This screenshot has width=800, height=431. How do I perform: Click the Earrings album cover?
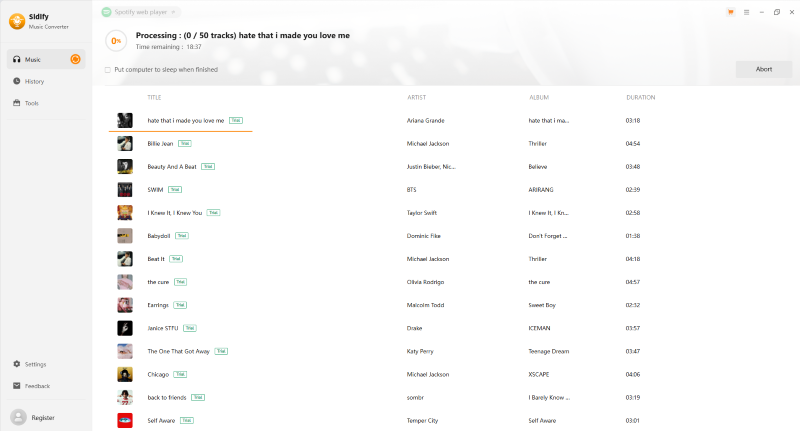(x=125, y=305)
